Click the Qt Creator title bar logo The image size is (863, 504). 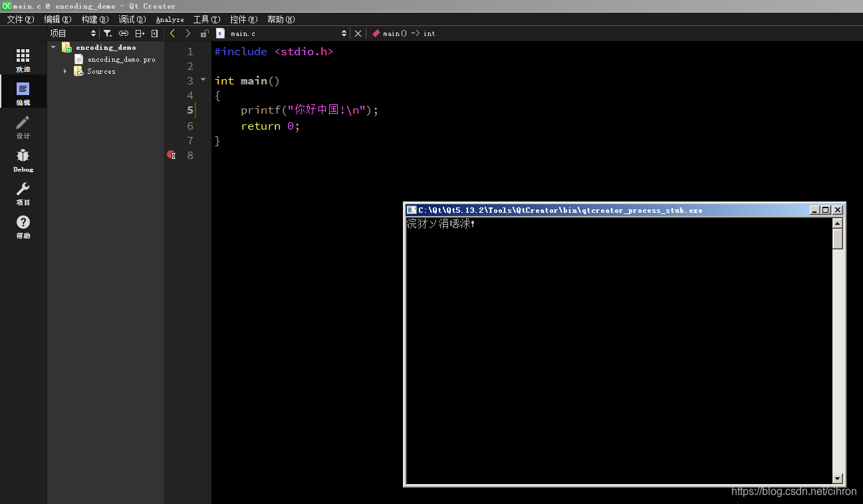[6, 6]
